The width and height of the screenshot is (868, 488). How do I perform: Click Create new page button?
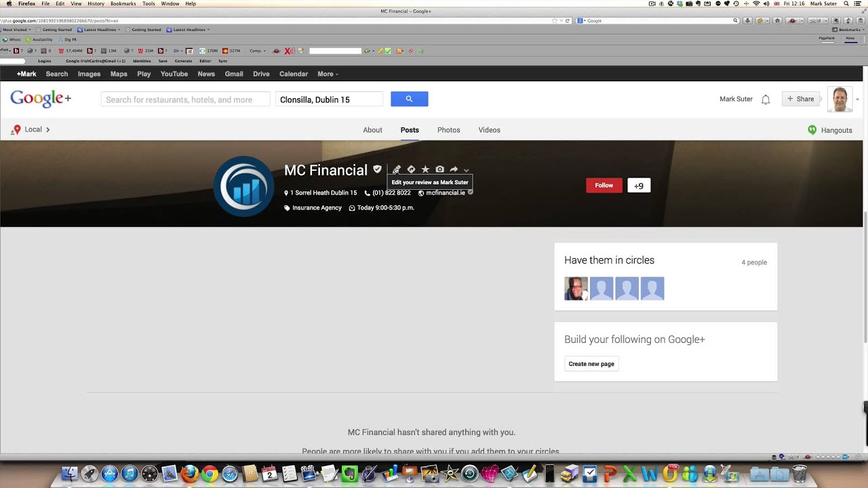591,364
